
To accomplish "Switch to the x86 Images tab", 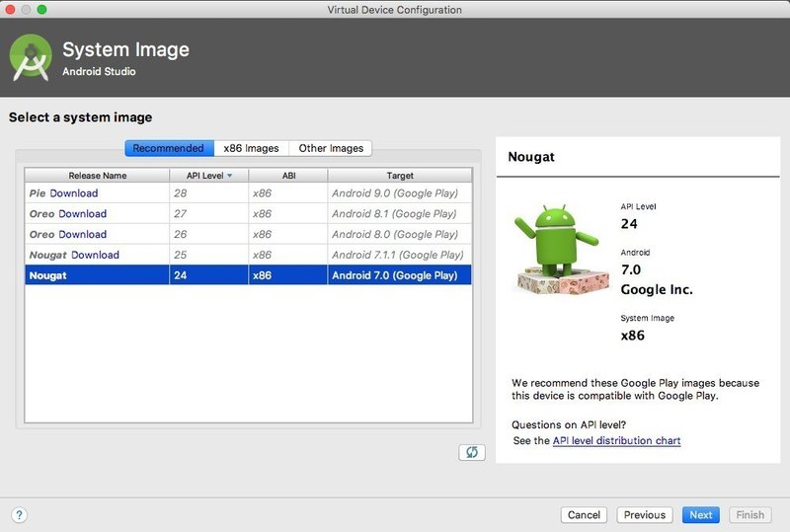I will [251, 148].
